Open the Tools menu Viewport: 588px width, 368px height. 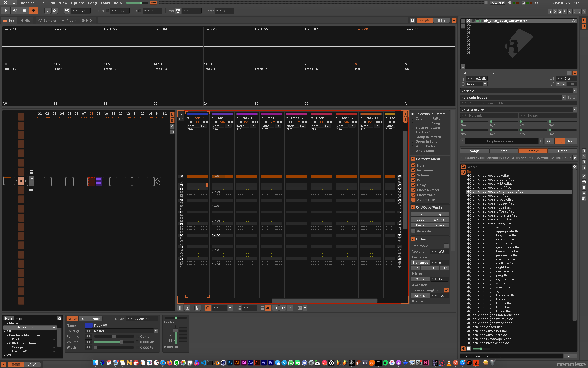(x=105, y=3)
